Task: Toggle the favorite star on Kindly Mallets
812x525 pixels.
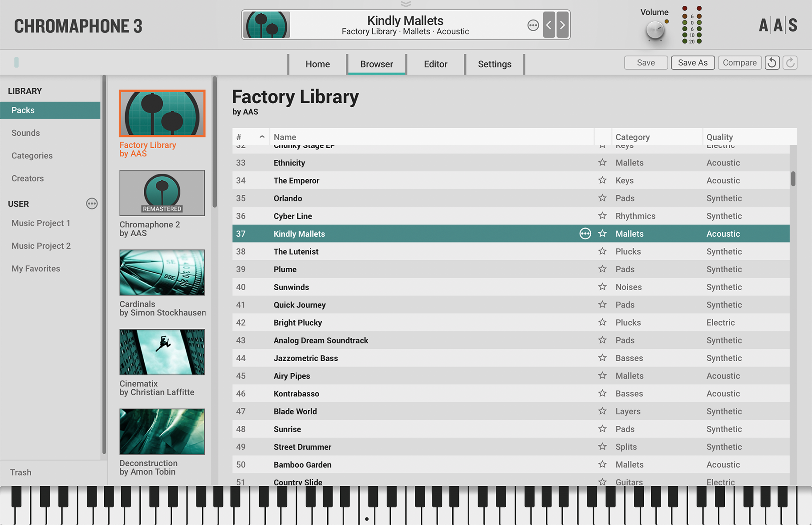Action: tap(603, 233)
